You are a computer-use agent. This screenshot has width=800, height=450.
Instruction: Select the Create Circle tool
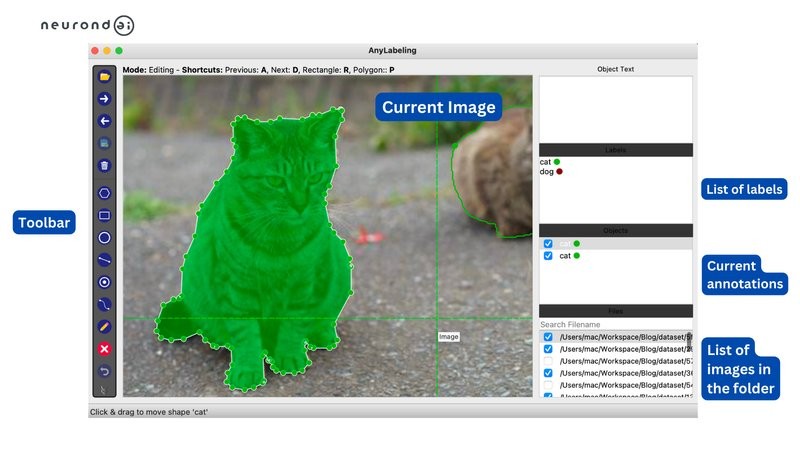pos(104,238)
